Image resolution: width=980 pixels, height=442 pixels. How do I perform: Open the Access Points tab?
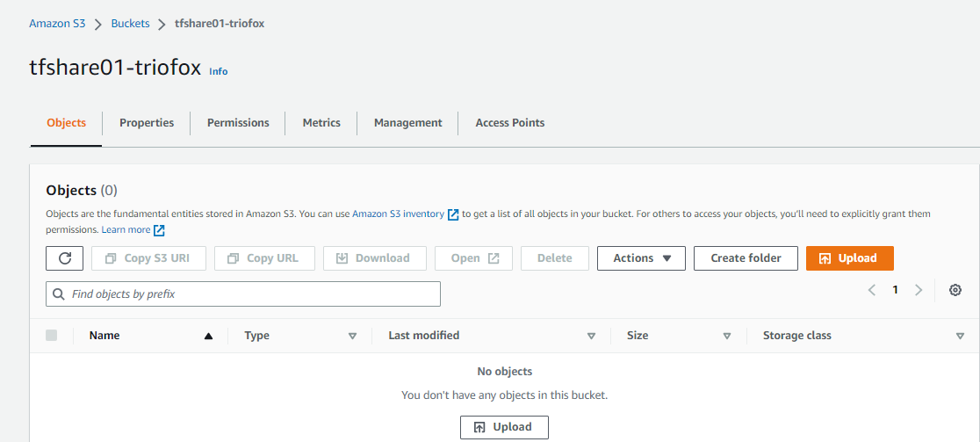(x=510, y=123)
